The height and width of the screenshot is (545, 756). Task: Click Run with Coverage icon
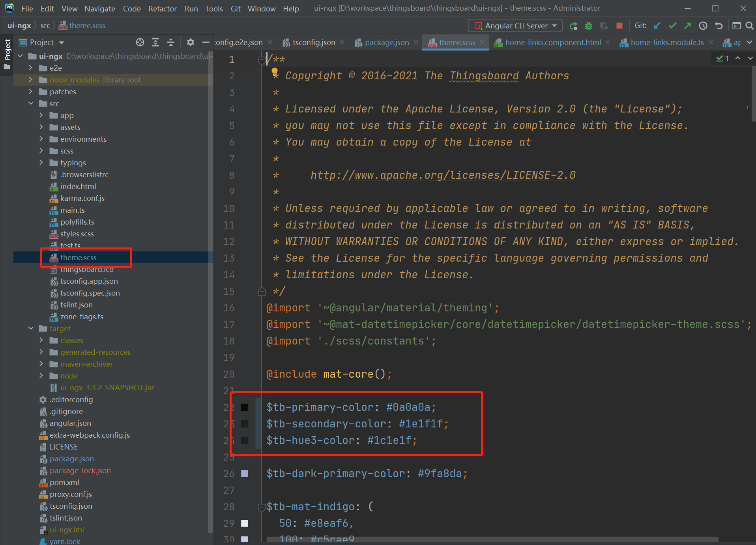604,26
